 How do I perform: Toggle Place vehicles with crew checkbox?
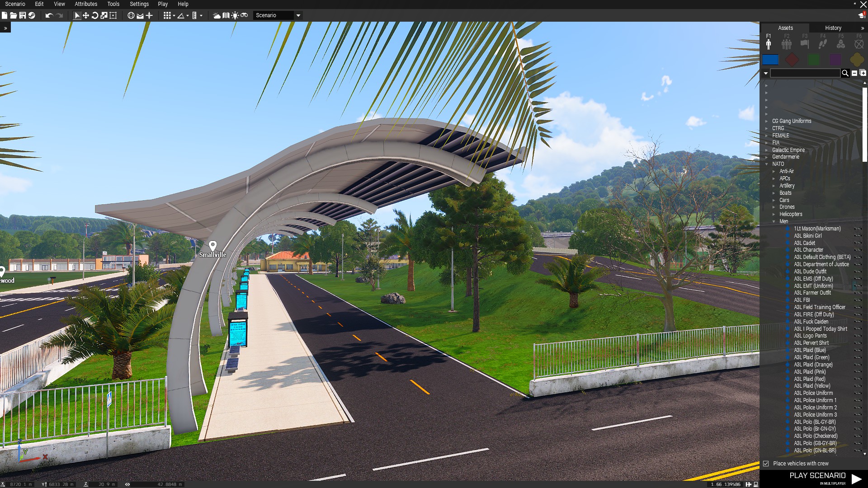click(x=766, y=464)
